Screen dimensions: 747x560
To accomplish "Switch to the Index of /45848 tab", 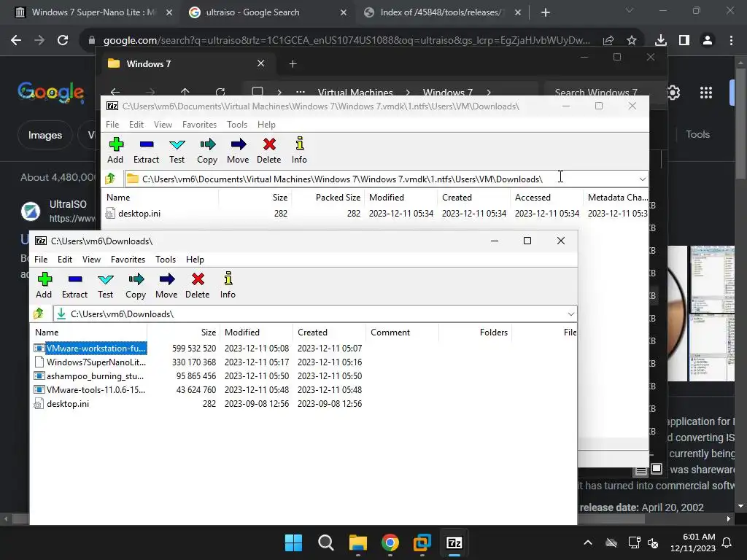I will coord(441,12).
